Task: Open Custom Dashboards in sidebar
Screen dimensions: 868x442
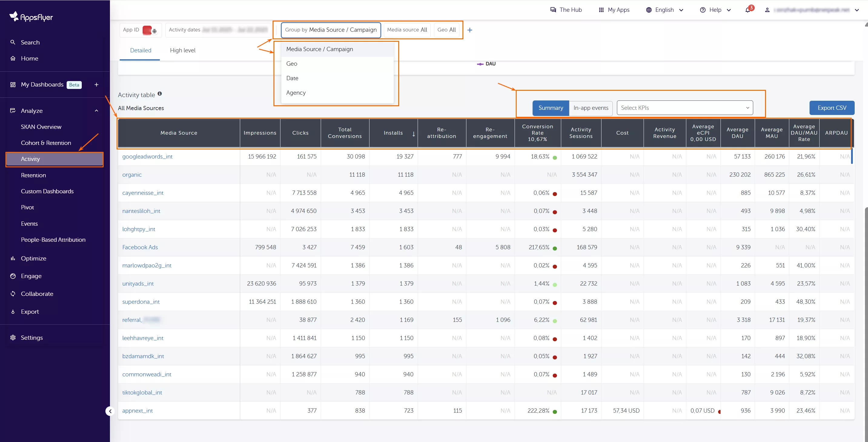Action: [x=47, y=191]
